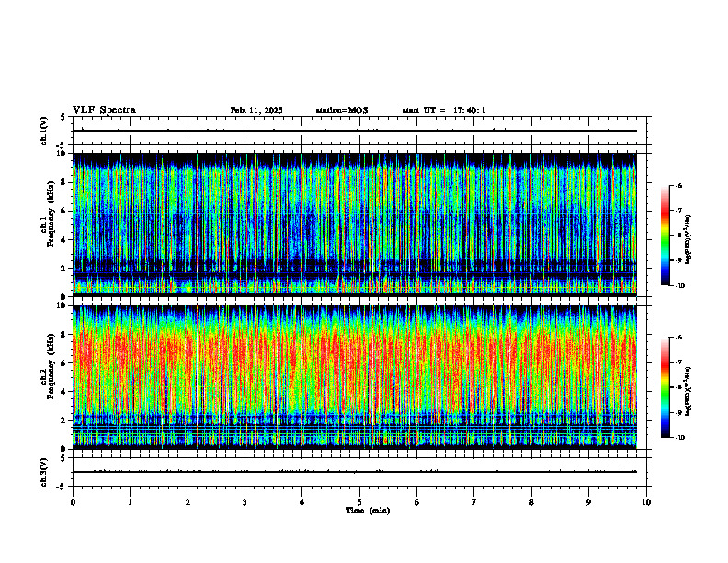Viewport: 728px width, 563px height.
Task: Click the ch.2 spectrogram panel
Action: pyautogui.click(x=354, y=377)
